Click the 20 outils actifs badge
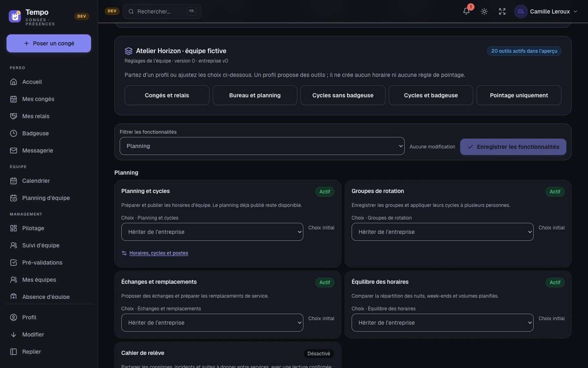 coord(524,51)
